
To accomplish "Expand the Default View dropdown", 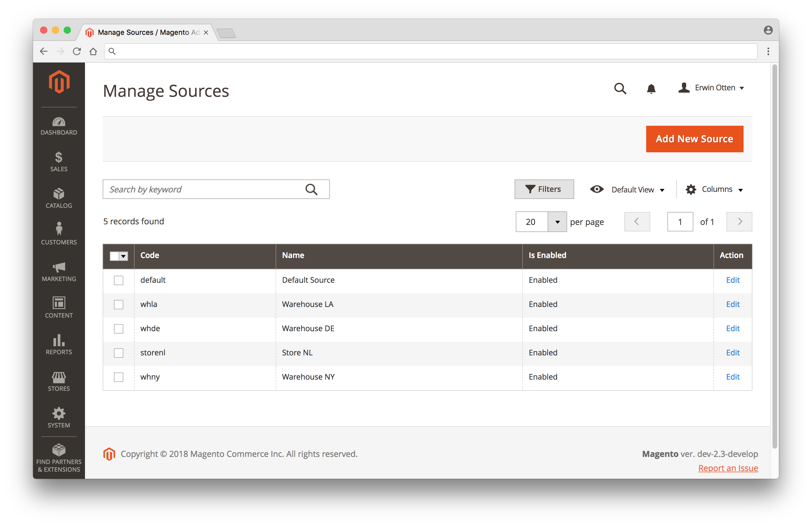I will pyautogui.click(x=627, y=190).
